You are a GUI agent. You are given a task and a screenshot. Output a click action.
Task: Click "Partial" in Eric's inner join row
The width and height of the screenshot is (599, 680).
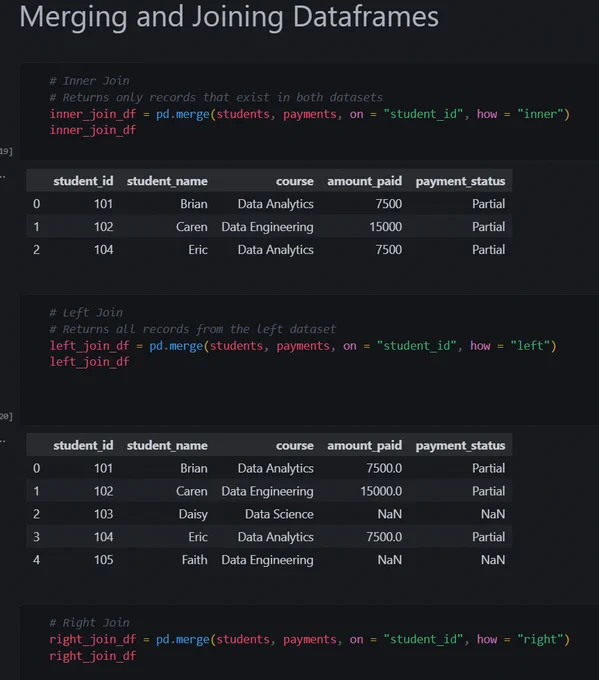point(488,250)
